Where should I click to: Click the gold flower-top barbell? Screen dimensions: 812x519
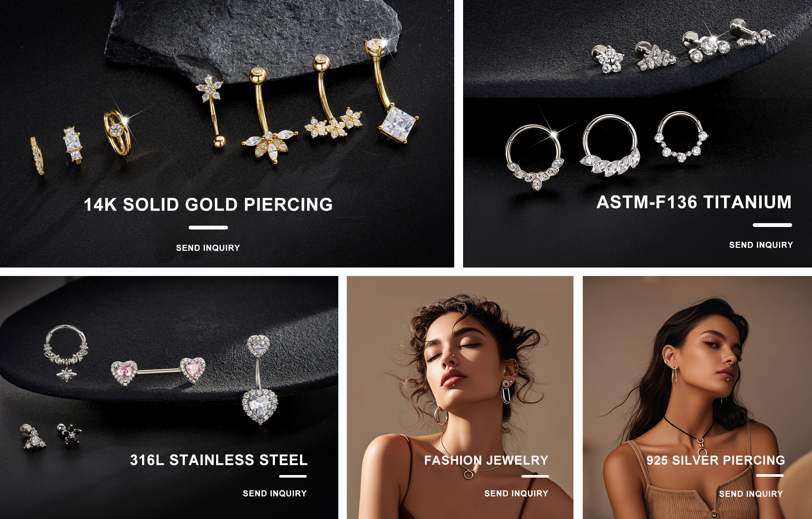pyautogui.click(x=211, y=111)
